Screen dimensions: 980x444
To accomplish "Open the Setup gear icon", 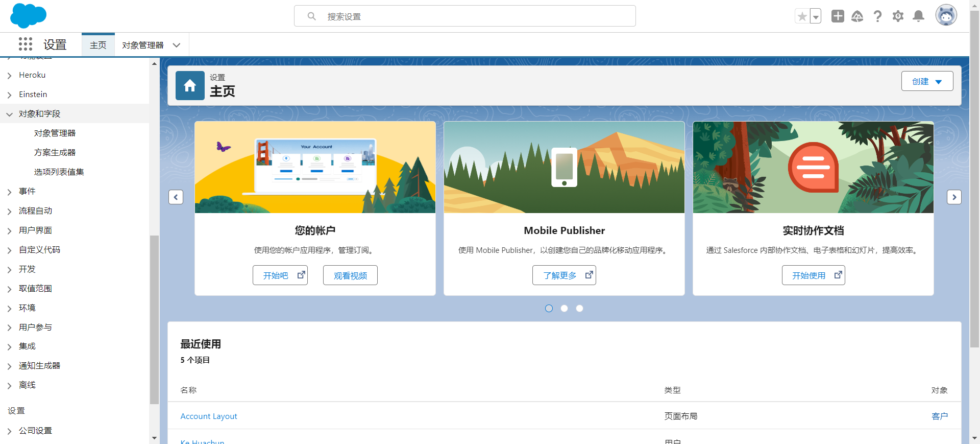I will click(898, 16).
